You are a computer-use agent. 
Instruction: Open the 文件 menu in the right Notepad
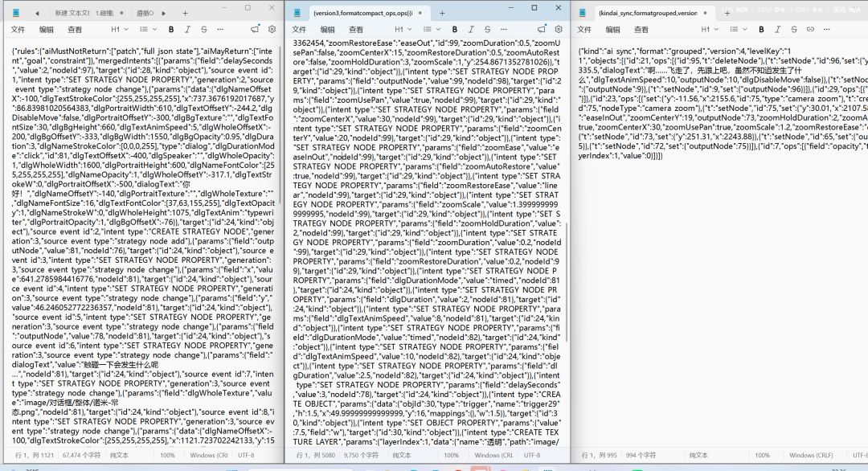584,29
